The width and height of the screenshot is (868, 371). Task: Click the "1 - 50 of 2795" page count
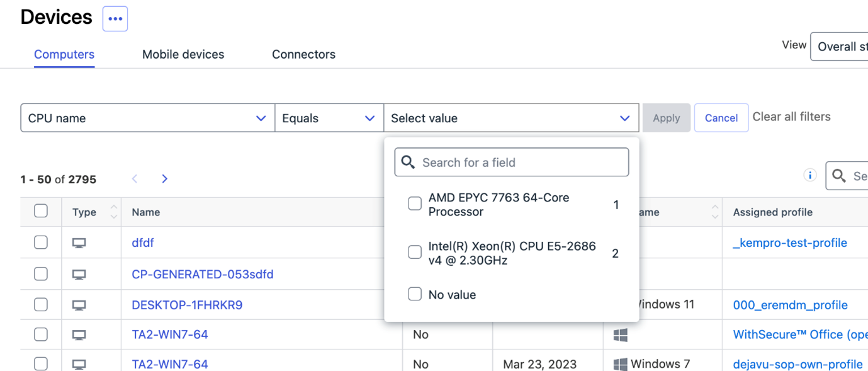[59, 180]
